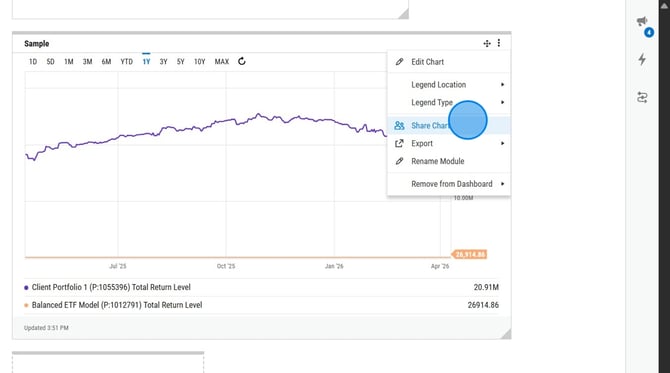
Task: Set chart range to 1M
Action: click(x=69, y=62)
